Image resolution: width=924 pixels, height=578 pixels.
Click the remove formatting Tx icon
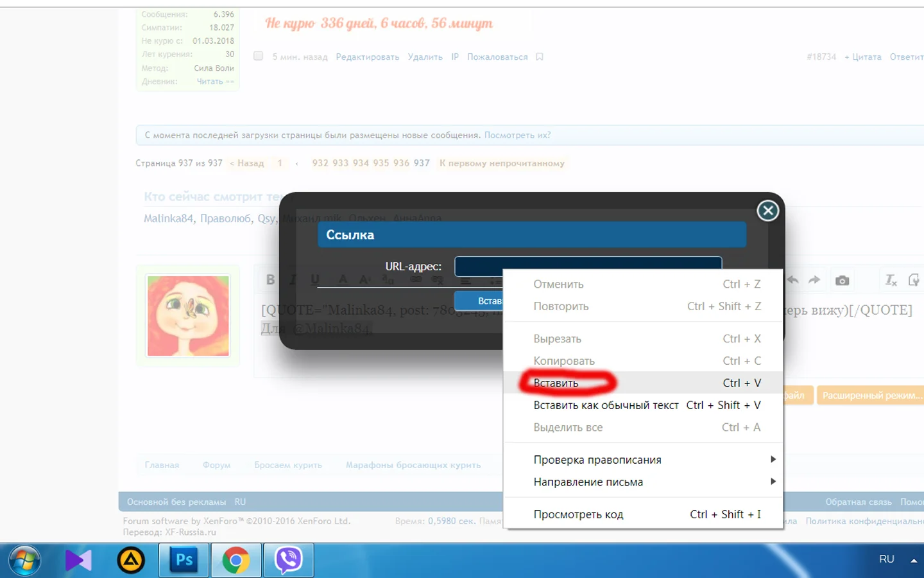point(891,281)
